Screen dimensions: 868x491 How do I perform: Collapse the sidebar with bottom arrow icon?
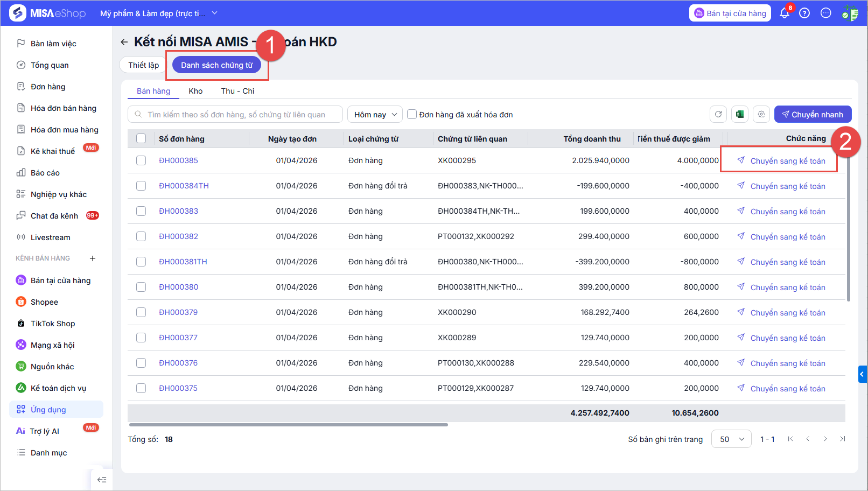click(x=102, y=480)
